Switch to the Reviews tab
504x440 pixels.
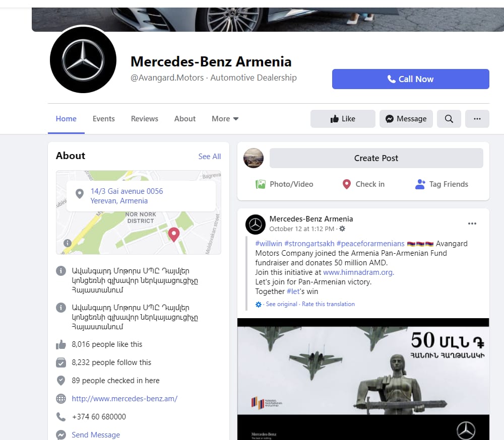pos(145,119)
